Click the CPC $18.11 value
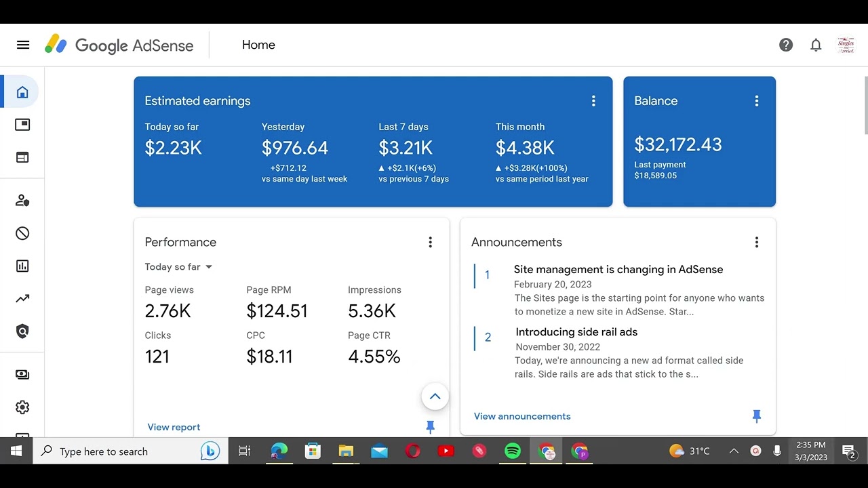 pos(269,357)
